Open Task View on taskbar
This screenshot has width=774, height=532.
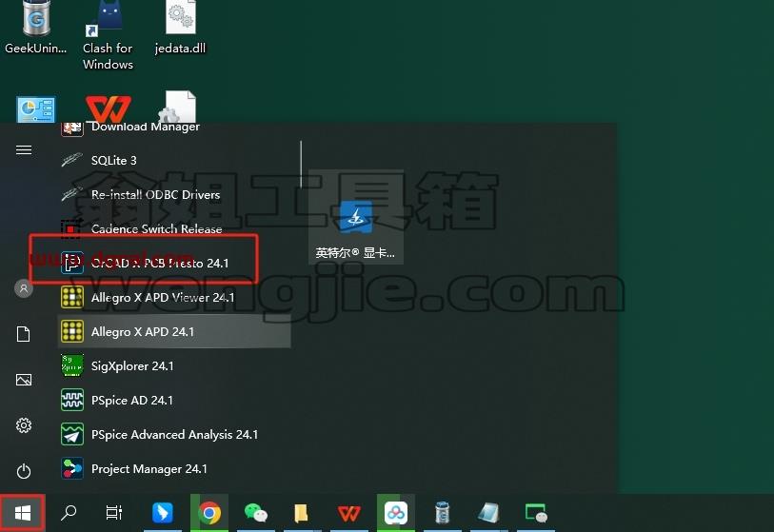pyautogui.click(x=114, y=513)
